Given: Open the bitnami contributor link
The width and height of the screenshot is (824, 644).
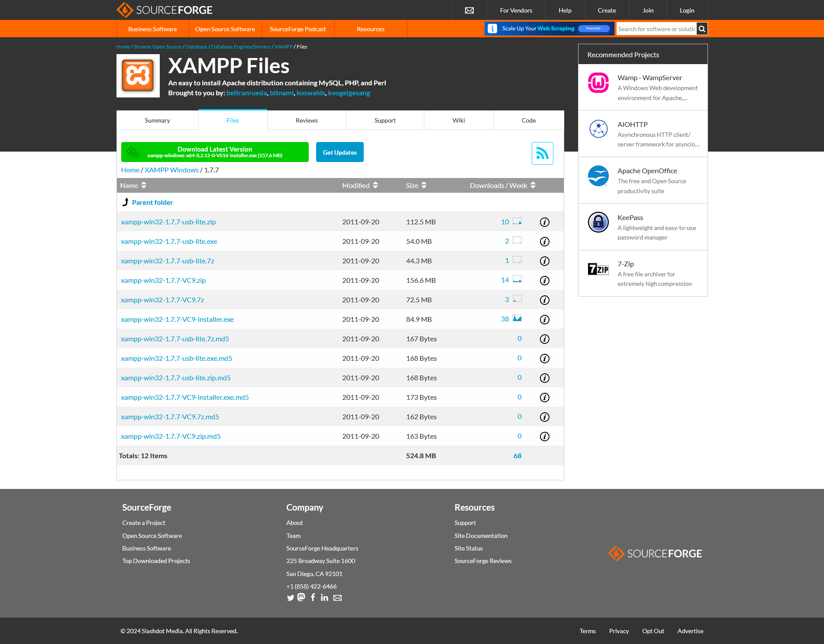Looking at the screenshot, I should [281, 93].
